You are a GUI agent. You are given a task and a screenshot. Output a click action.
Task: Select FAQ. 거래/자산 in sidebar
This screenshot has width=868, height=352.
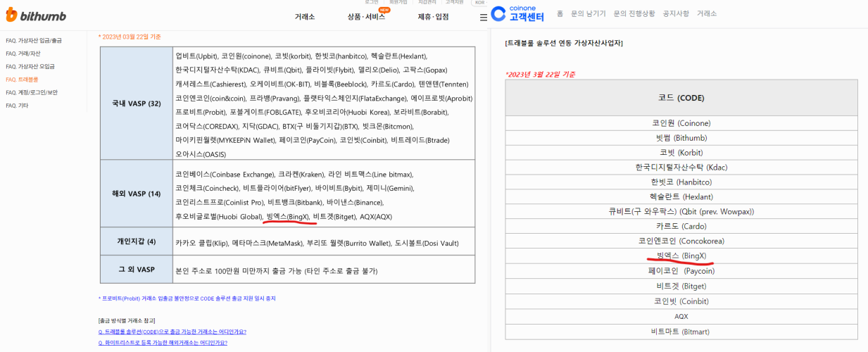coord(23,54)
